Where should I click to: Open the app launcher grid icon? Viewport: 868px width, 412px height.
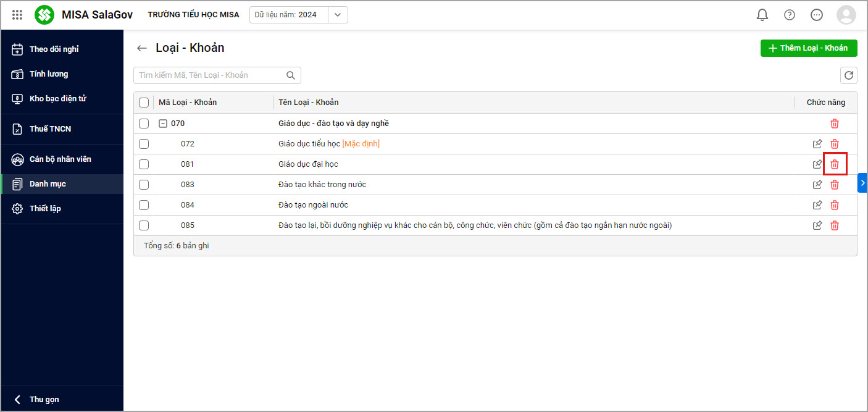pos(17,15)
